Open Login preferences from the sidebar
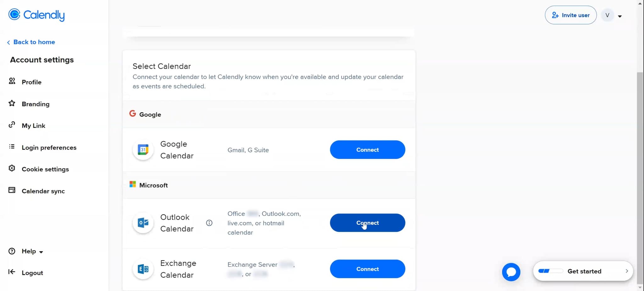 tap(49, 147)
